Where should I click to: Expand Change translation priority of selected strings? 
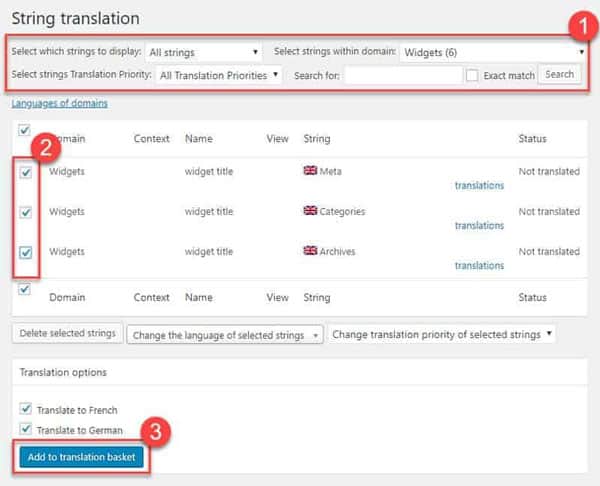click(x=443, y=335)
